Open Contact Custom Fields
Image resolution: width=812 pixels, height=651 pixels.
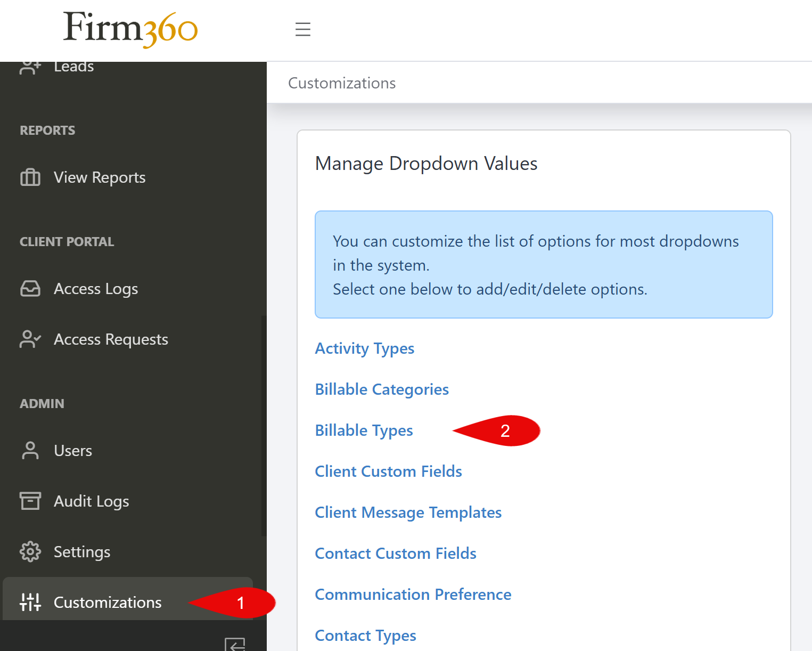pyautogui.click(x=395, y=554)
